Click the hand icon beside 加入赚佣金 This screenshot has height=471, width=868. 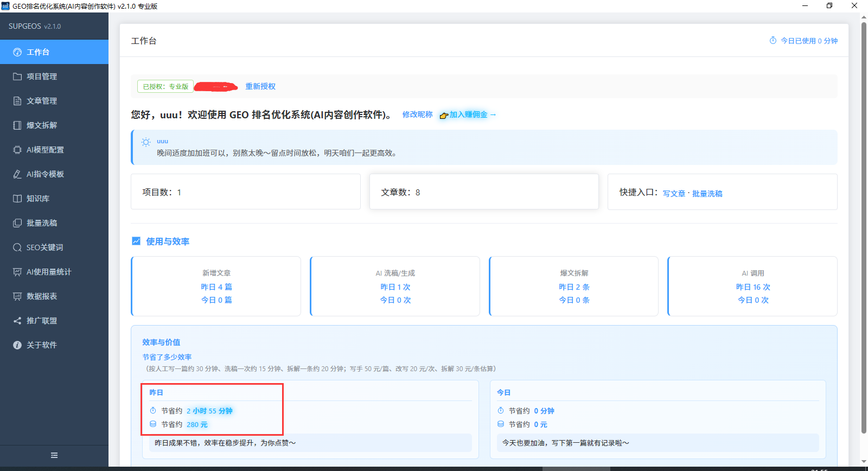[444, 115]
